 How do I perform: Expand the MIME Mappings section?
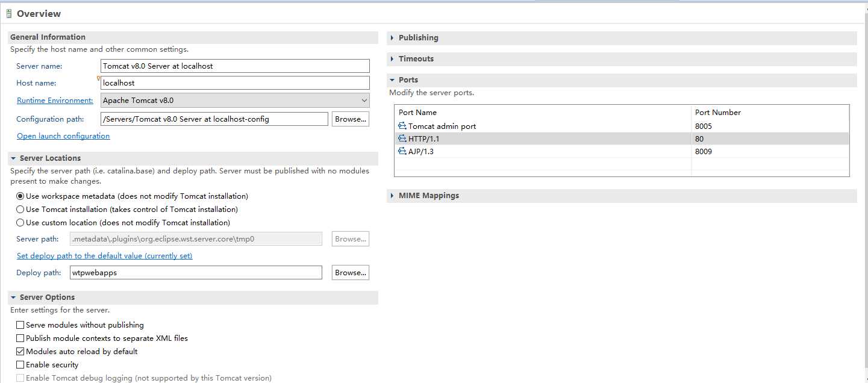(x=392, y=196)
